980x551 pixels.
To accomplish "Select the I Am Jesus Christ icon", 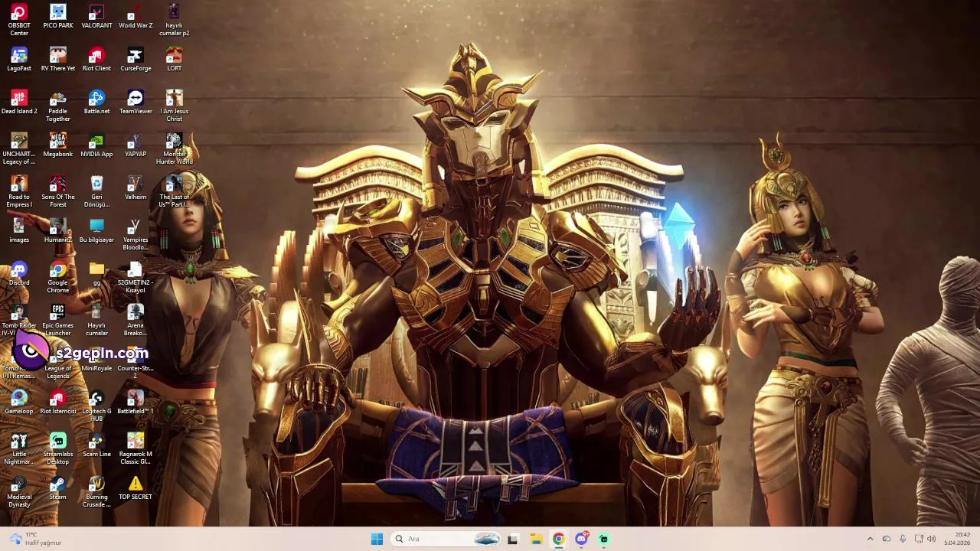I will (x=175, y=106).
